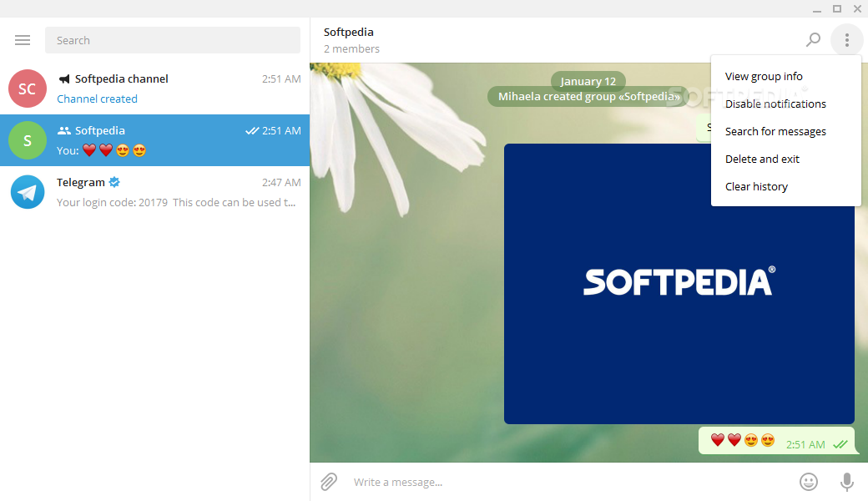The width and height of the screenshot is (868, 501).
Task: Click the group people icon beside Softpedia
Action: click(x=64, y=130)
